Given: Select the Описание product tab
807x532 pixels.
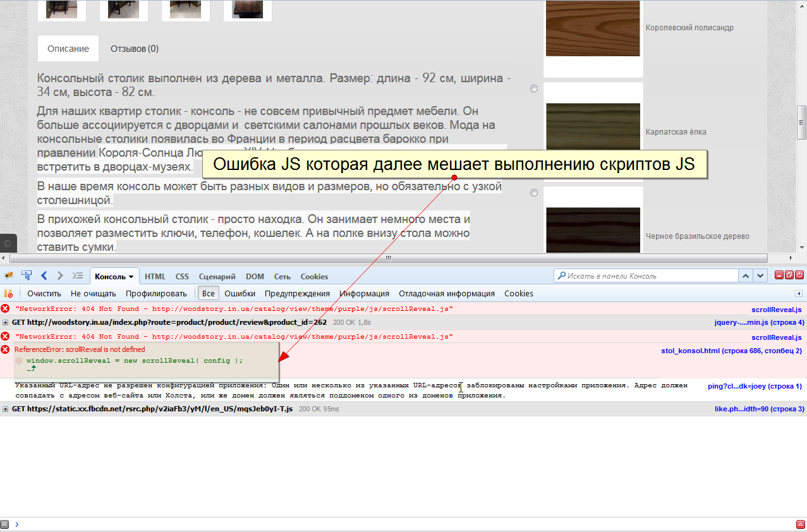Looking at the screenshot, I should pyautogui.click(x=68, y=49).
